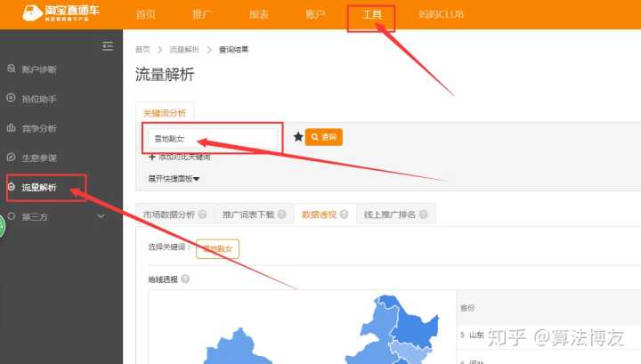The height and width of the screenshot is (364, 641).
Task: Select 第三方 in the sidebar
Action: tap(35, 217)
